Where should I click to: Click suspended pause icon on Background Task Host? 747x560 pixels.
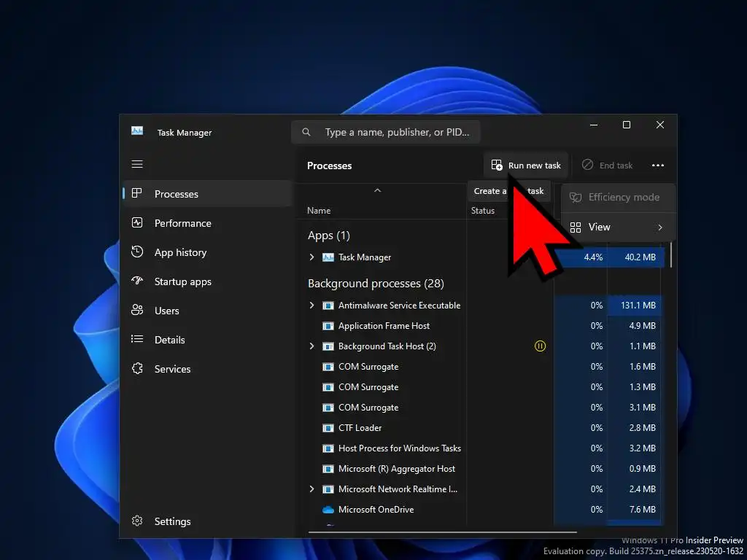tap(540, 346)
